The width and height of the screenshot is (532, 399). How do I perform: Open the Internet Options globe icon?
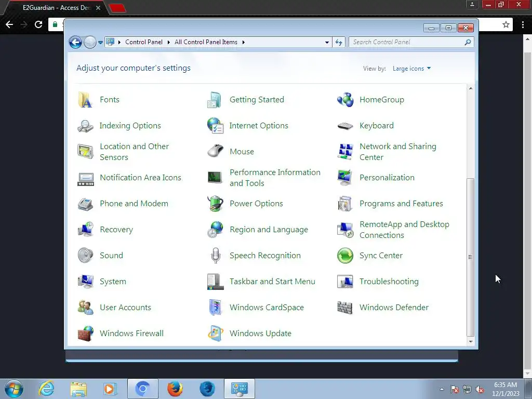(x=215, y=126)
